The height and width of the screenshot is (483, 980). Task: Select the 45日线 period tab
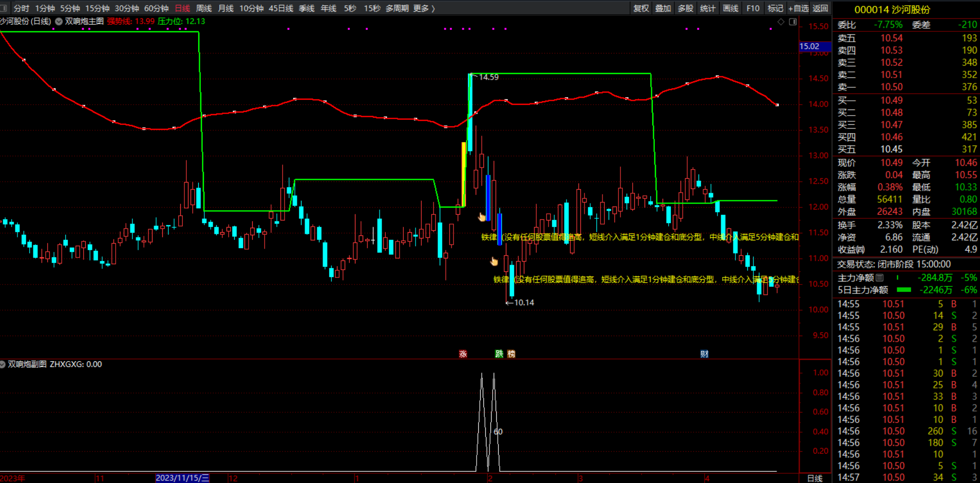point(281,8)
